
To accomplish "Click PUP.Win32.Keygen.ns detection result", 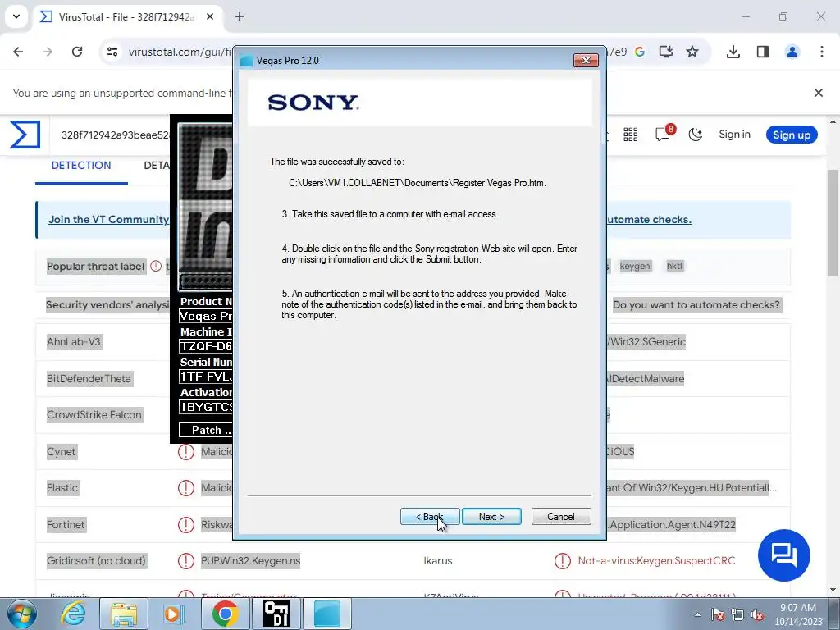I will [251, 561].
